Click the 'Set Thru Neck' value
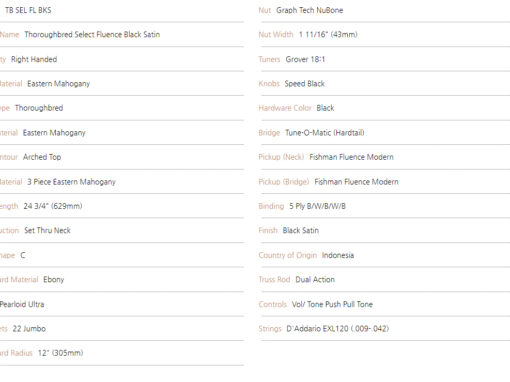This screenshot has height=382, width=510. [x=47, y=230]
